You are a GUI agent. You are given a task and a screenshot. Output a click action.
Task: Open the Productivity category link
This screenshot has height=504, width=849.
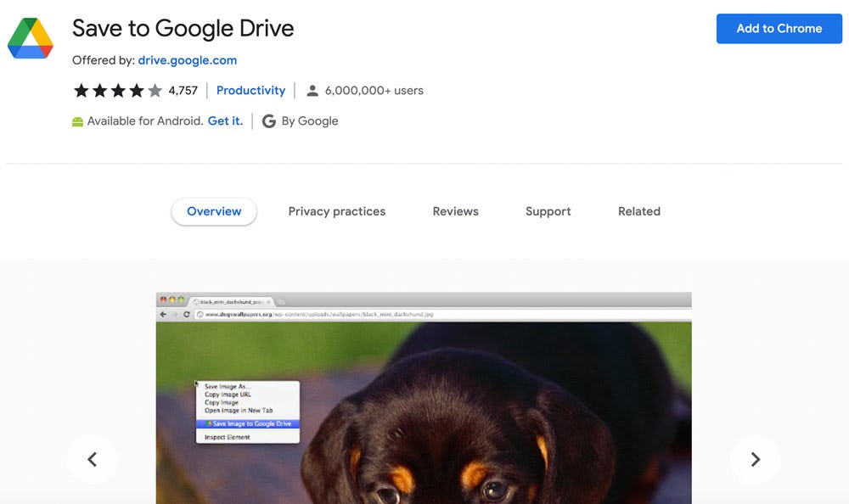(x=250, y=90)
